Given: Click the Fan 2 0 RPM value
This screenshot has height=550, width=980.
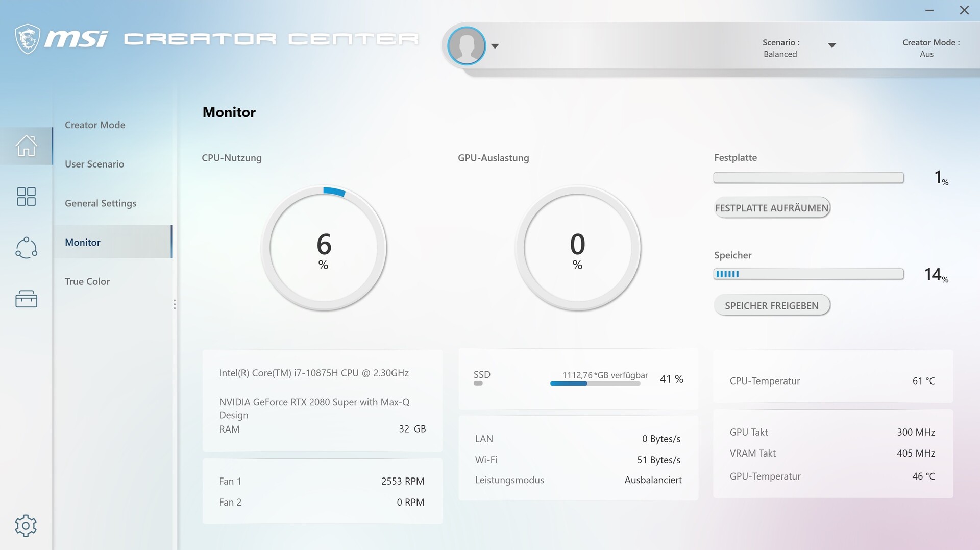Looking at the screenshot, I should [x=410, y=502].
